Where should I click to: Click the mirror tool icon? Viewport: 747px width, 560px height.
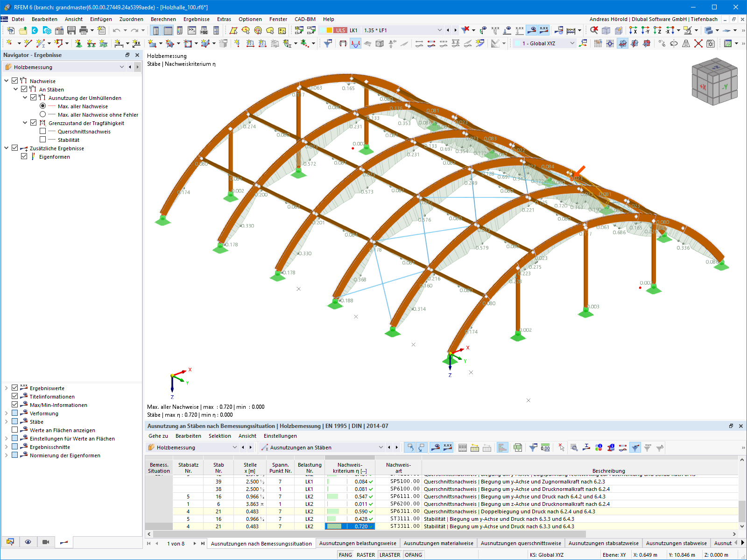point(686,43)
